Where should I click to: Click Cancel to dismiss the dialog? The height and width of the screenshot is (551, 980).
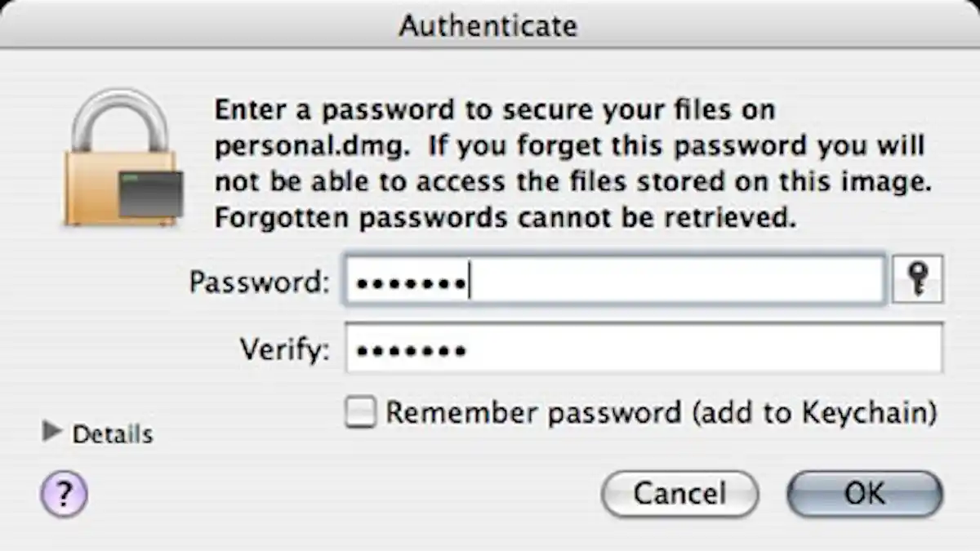pyautogui.click(x=679, y=493)
